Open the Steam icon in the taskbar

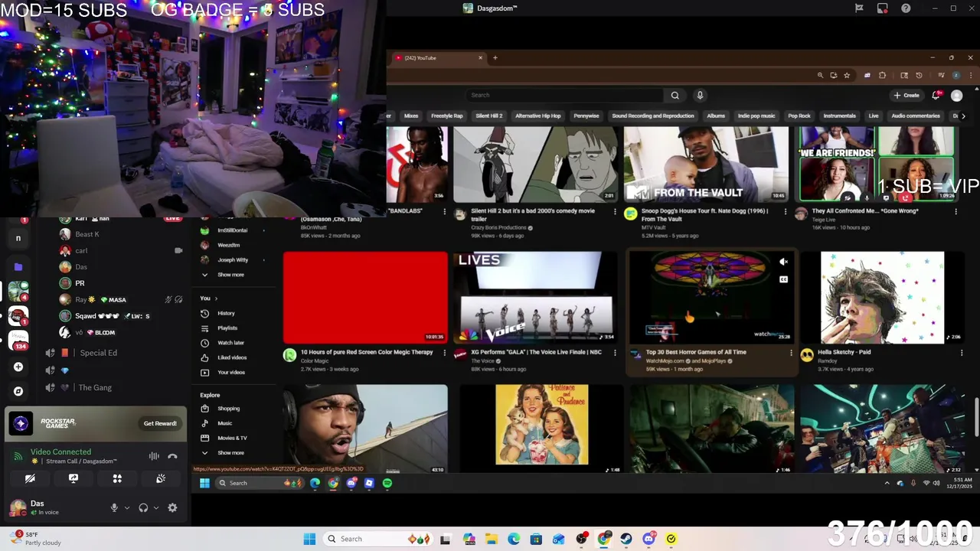pos(626,539)
